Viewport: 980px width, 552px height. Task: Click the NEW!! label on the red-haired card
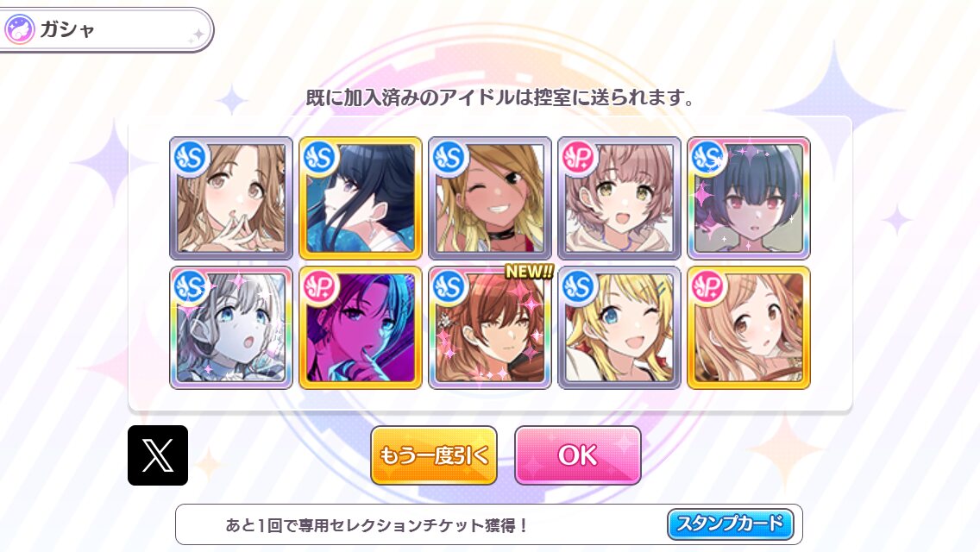point(529,272)
